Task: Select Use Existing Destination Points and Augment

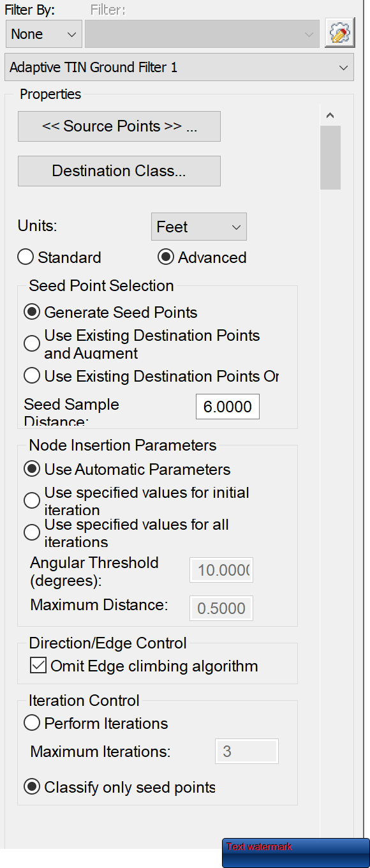Action: tap(32, 343)
